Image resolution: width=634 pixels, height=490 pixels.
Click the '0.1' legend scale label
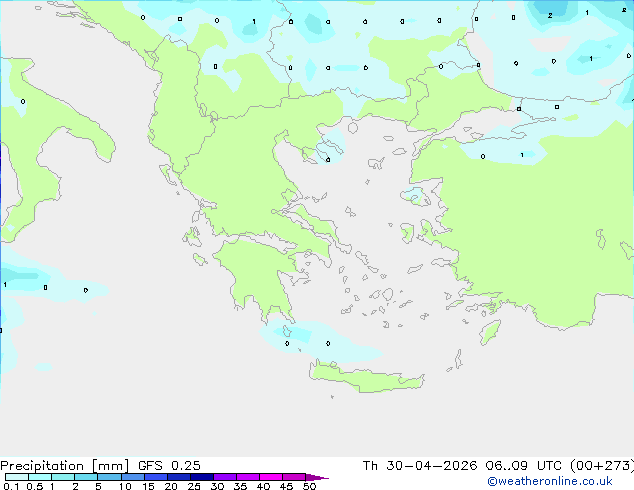[x=11, y=486]
